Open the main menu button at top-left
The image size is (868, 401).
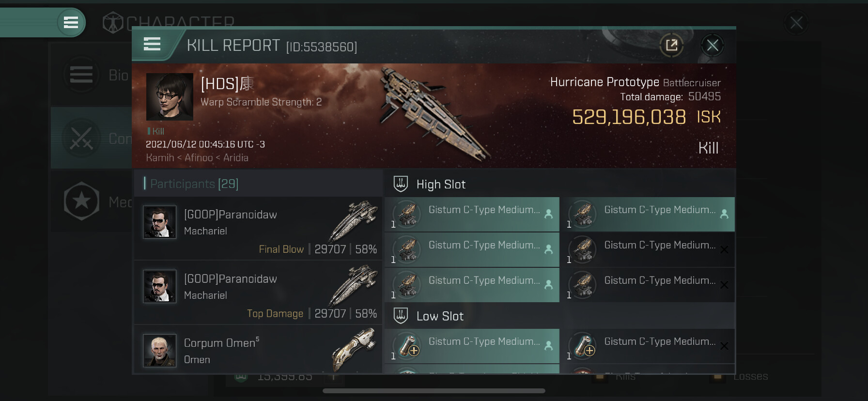(71, 22)
